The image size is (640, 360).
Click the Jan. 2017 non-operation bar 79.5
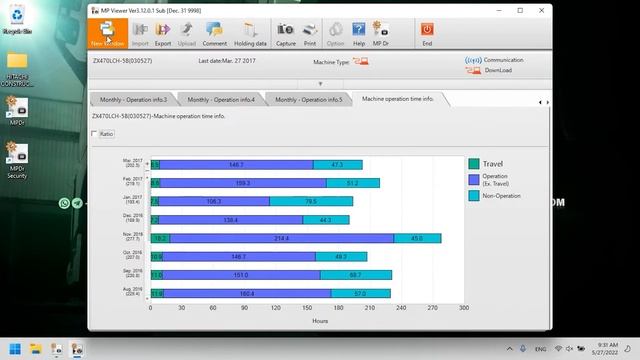coord(311,201)
